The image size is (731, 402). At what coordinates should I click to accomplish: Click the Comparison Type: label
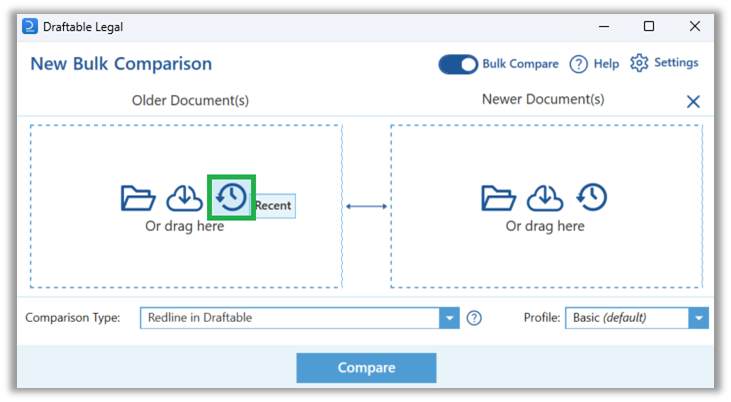(x=73, y=318)
